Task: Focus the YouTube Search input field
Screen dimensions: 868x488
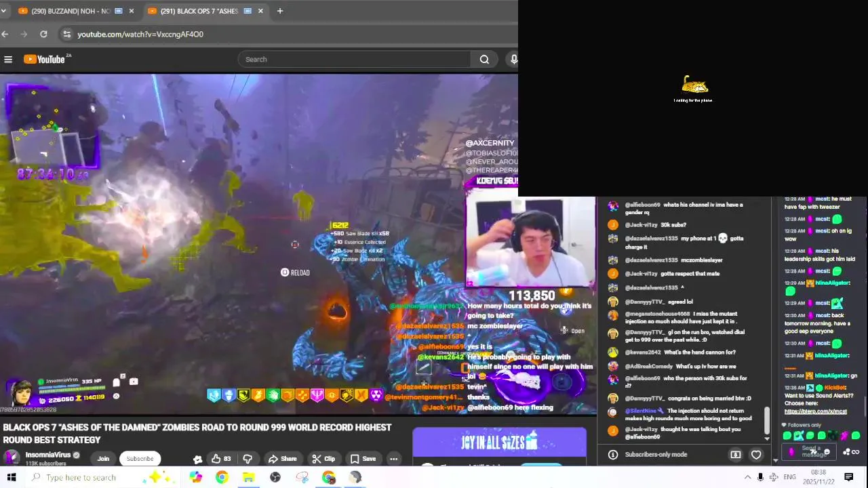Action: [x=354, y=60]
